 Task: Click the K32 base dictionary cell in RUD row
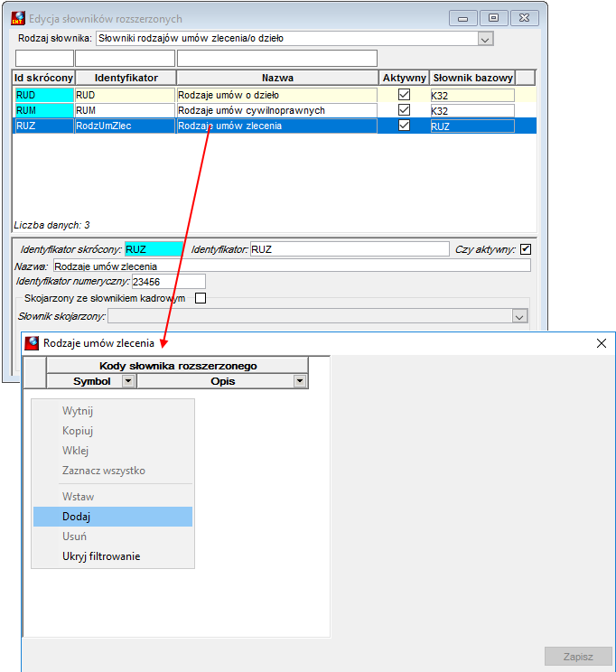click(x=472, y=95)
